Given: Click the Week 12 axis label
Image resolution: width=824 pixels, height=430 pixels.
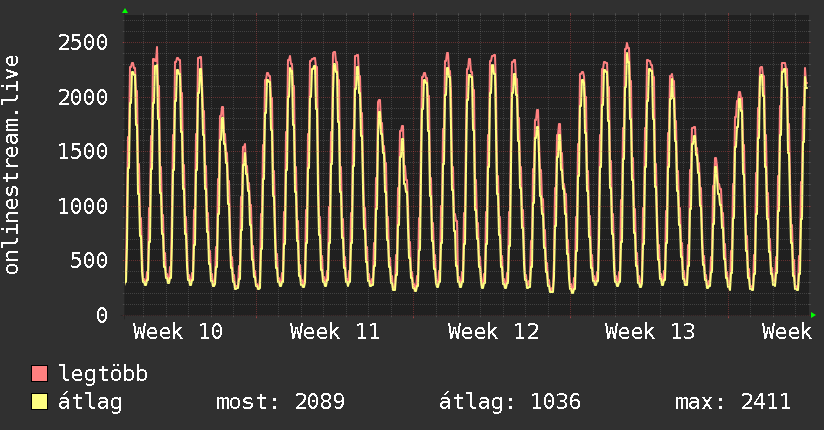Looking at the screenshot, I should coord(493,332).
